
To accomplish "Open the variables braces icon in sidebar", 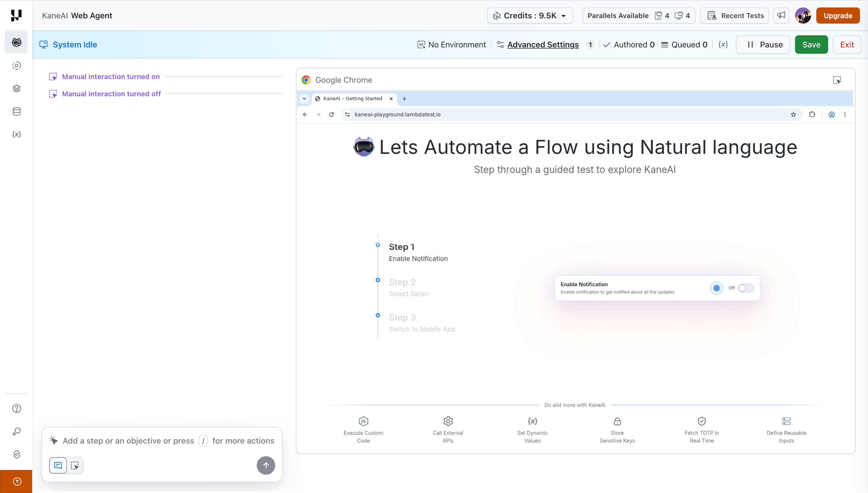I will point(16,134).
